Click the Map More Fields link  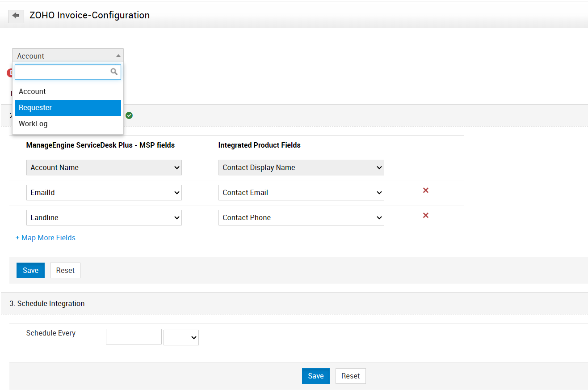(46, 238)
